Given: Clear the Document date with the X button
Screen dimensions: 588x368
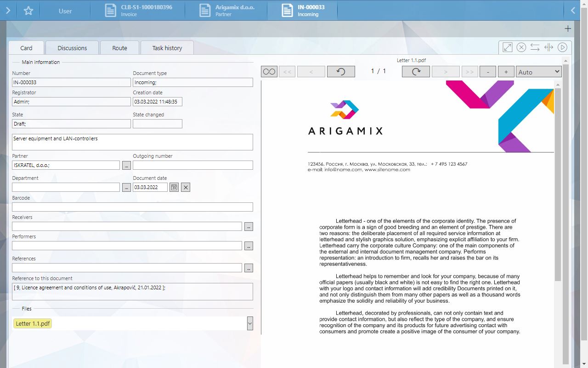Looking at the screenshot, I should (x=186, y=187).
